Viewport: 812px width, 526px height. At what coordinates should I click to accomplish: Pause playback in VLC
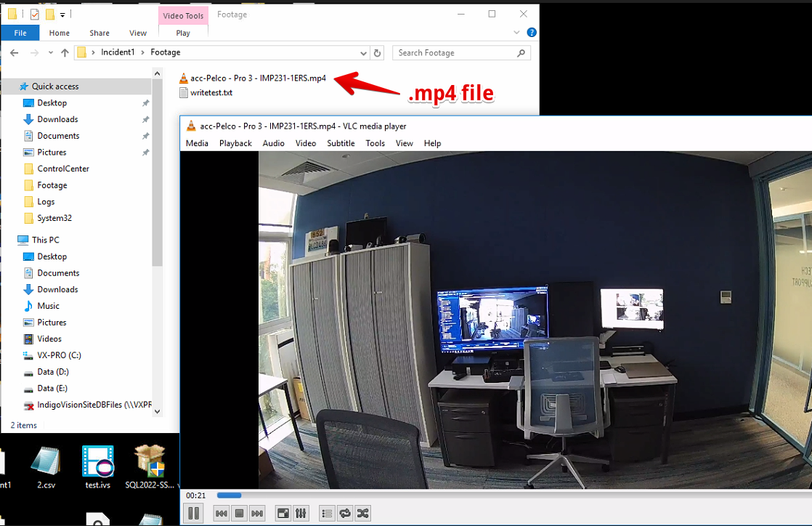(x=193, y=513)
